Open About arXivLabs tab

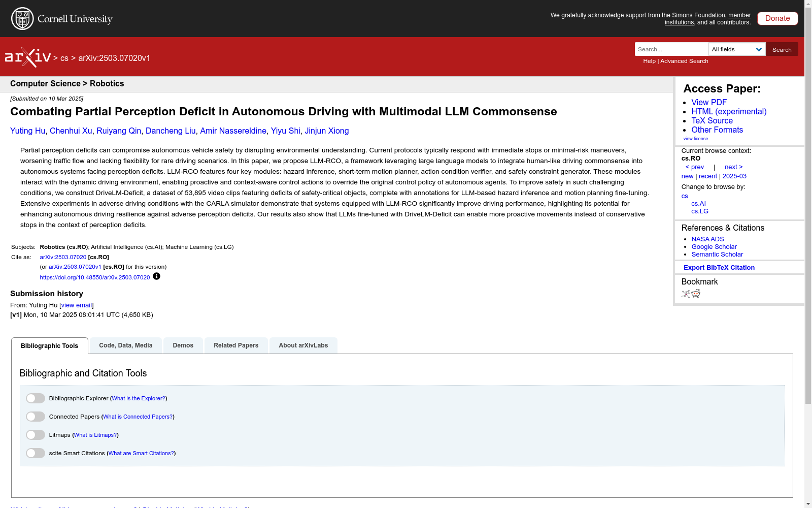(x=303, y=345)
